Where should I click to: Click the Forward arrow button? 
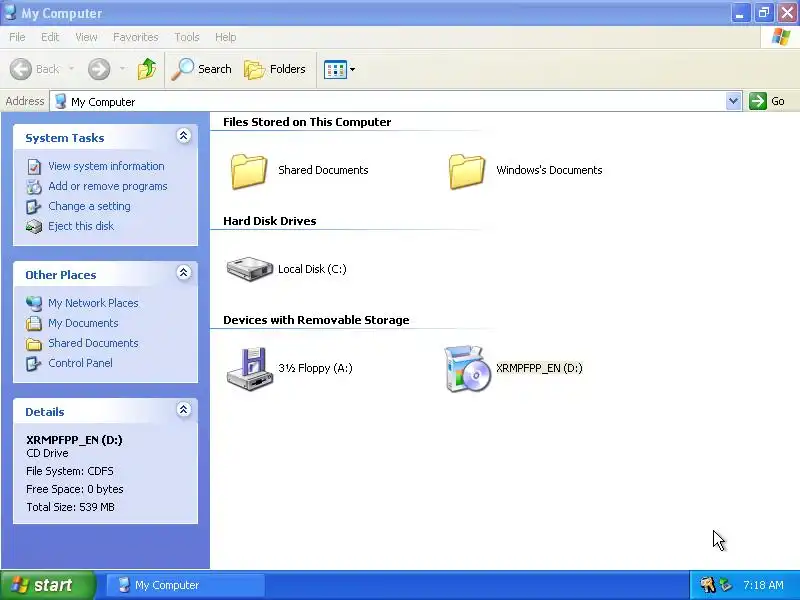(x=99, y=69)
